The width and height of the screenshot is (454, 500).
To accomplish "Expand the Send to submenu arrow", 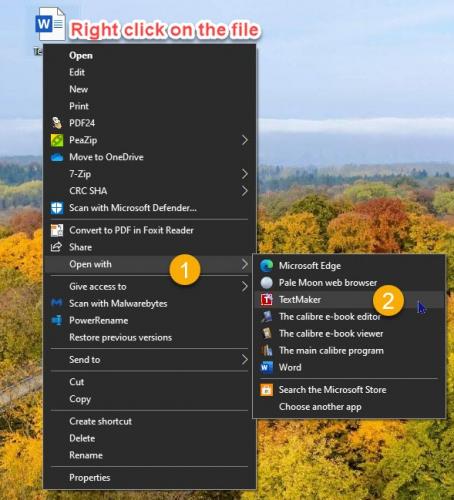I will tap(245, 359).
